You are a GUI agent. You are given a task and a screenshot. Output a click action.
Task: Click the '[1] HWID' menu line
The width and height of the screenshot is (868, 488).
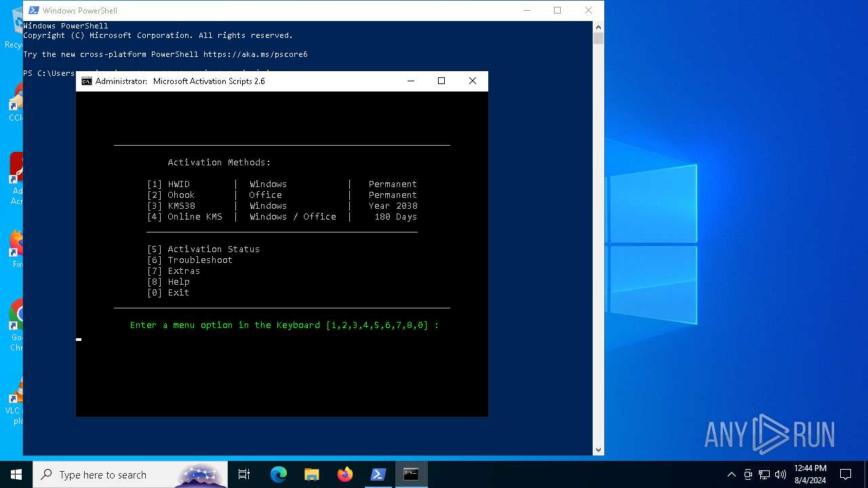(x=282, y=184)
